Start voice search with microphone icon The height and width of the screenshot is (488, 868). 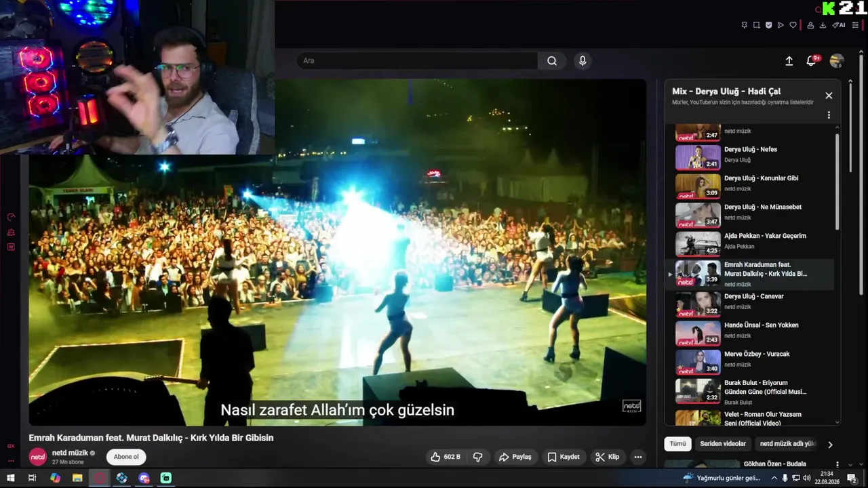583,61
